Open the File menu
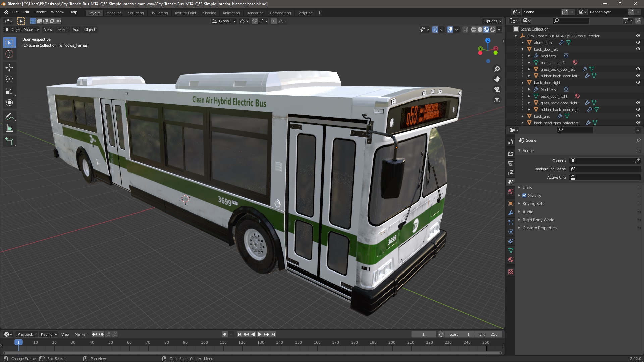The width and height of the screenshot is (644, 362). coord(15,12)
